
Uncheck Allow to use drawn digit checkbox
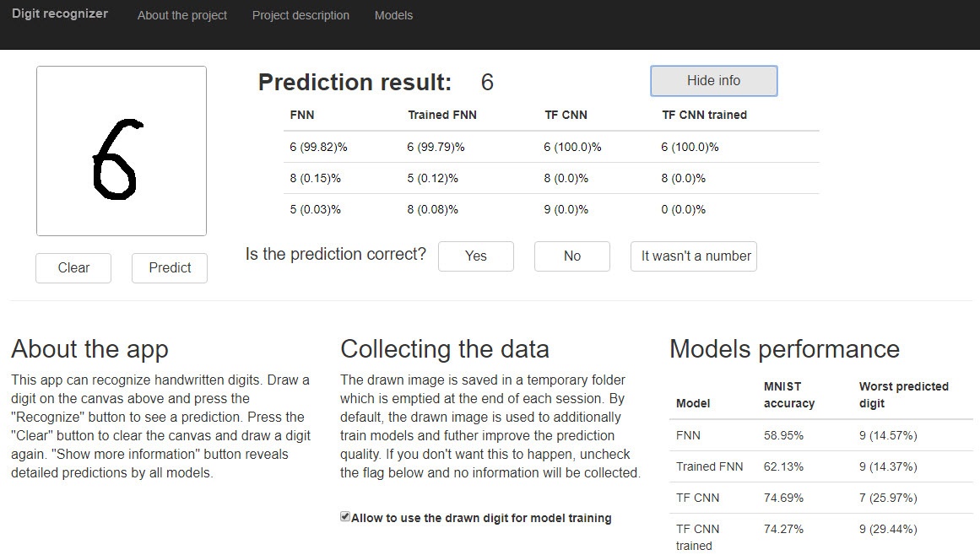tap(345, 517)
